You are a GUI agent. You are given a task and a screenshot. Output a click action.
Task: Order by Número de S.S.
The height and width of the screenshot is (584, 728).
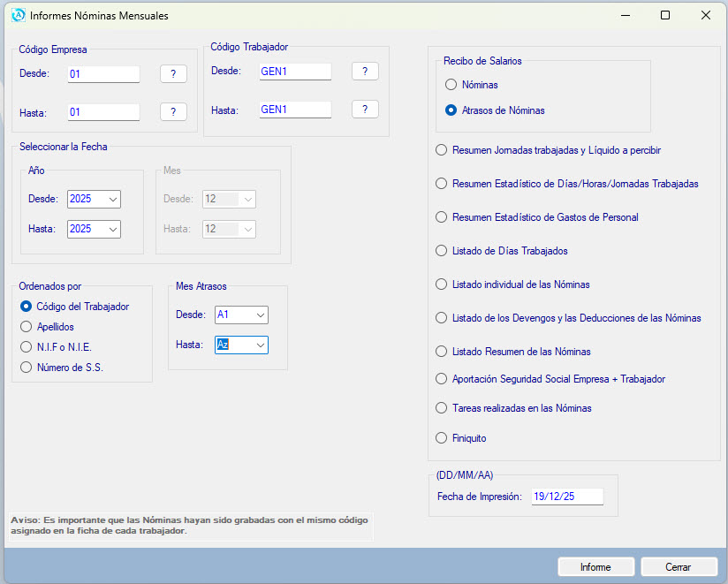click(x=26, y=368)
